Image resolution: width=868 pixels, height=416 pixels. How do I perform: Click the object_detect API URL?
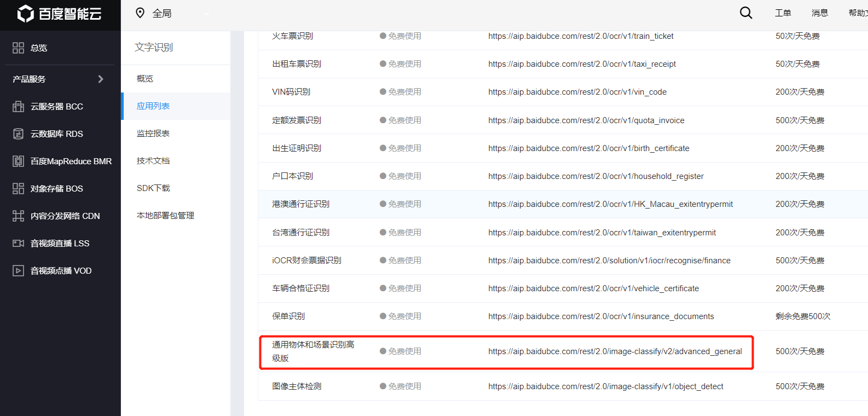click(x=606, y=386)
